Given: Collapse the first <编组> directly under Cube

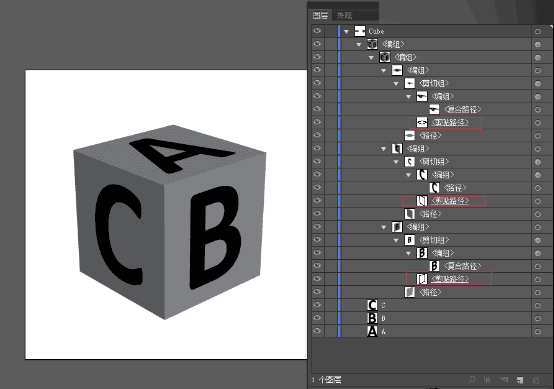Looking at the screenshot, I should click(x=359, y=45).
